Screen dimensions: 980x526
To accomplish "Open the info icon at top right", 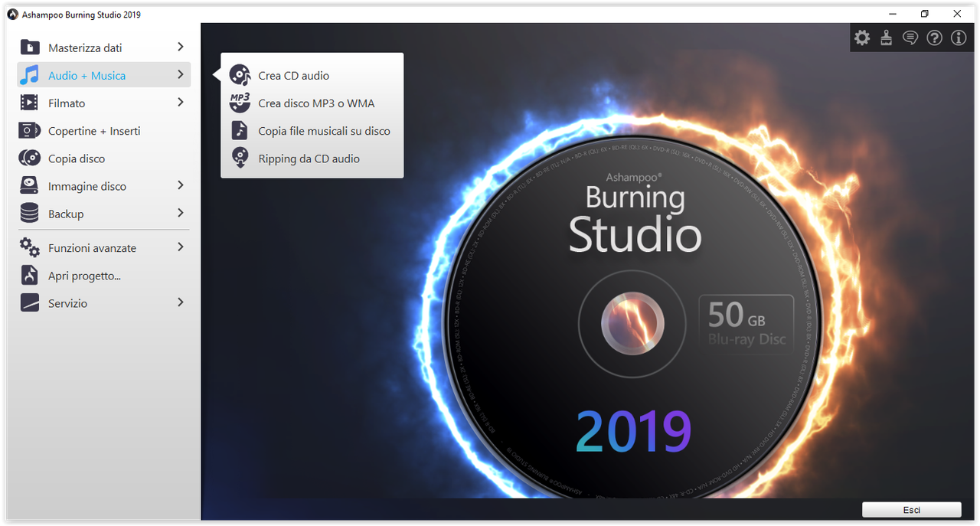I will click(x=959, y=38).
